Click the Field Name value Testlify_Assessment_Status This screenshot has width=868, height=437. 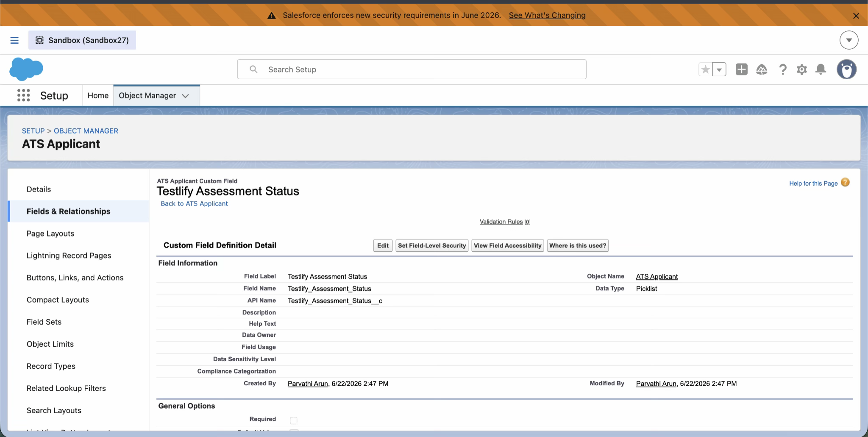pos(329,289)
